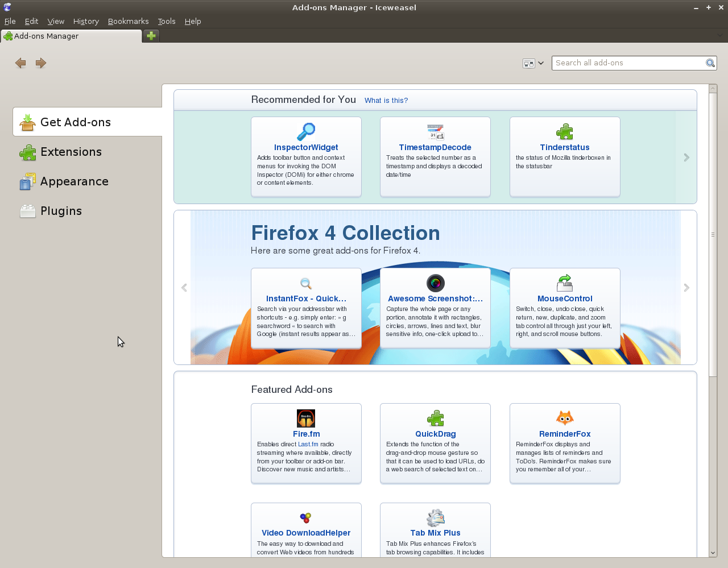Image resolution: width=728 pixels, height=568 pixels.
Task: Click the scrollbar down arrow
Action: [713, 553]
